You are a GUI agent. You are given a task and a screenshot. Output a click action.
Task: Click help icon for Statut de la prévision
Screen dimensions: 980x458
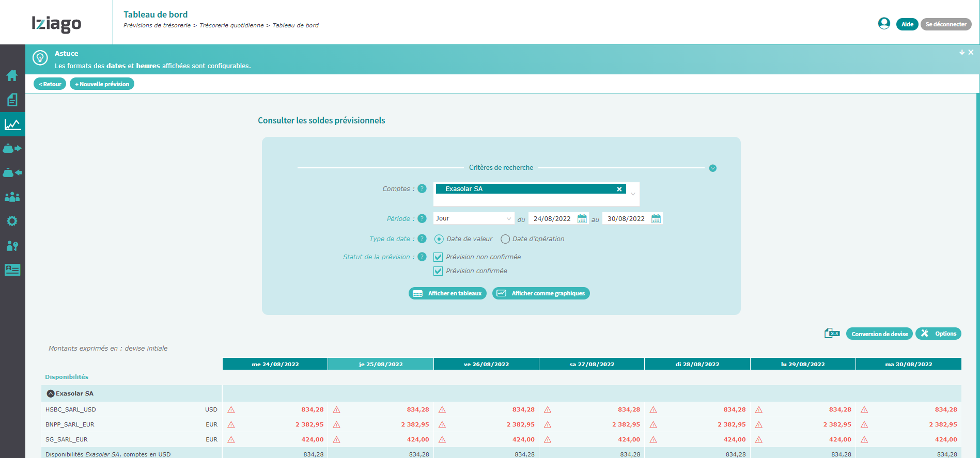[422, 257]
